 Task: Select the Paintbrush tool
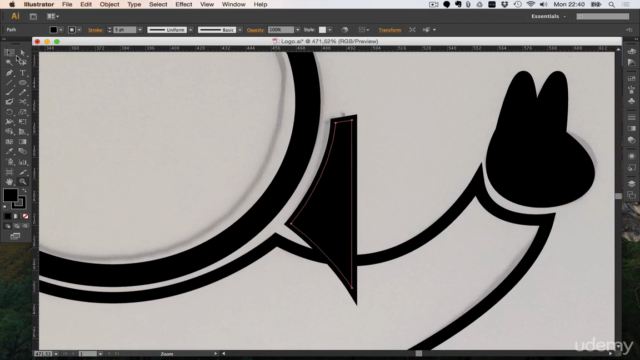point(9,92)
